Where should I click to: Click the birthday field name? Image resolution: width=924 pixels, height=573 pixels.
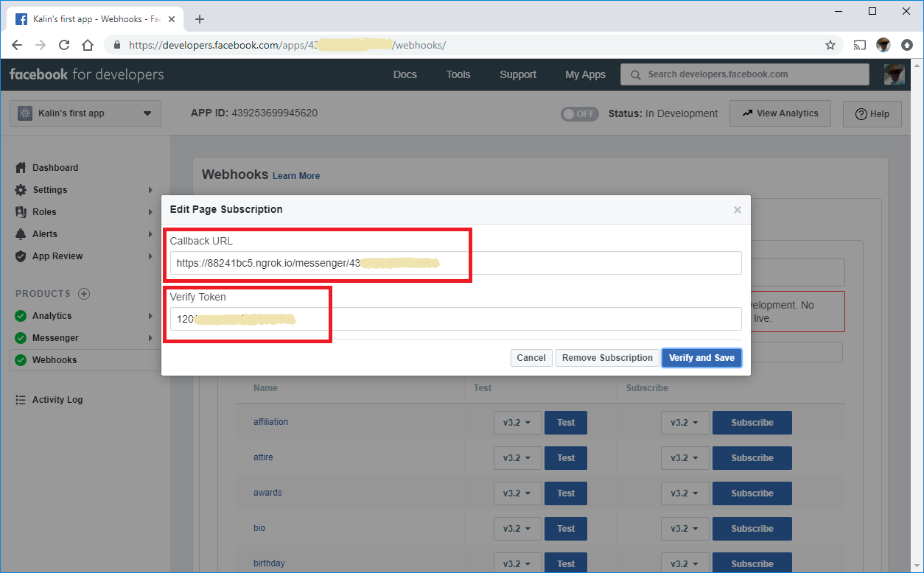pyautogui.click(x=269, y=563)
